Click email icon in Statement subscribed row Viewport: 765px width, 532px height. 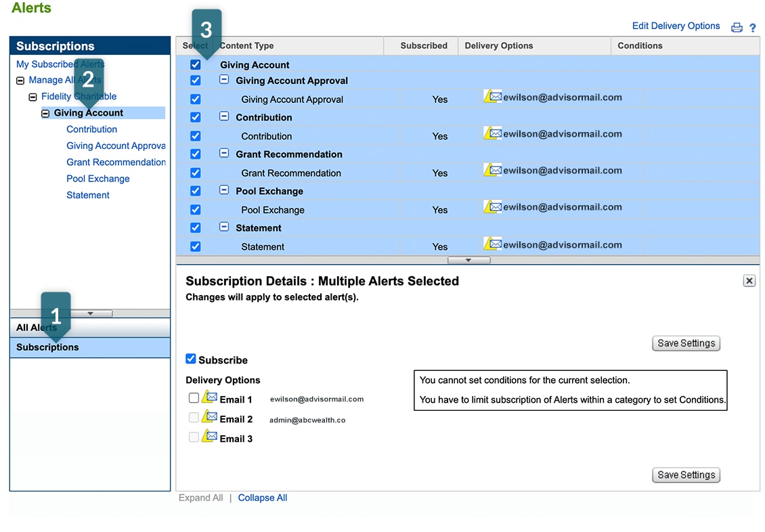point(492,243)
